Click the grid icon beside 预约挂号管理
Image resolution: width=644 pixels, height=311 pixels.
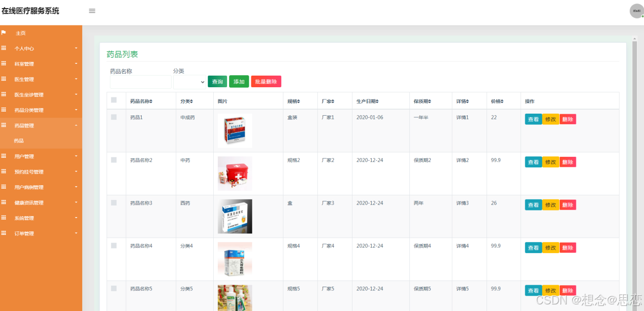(x=4, y=171)
